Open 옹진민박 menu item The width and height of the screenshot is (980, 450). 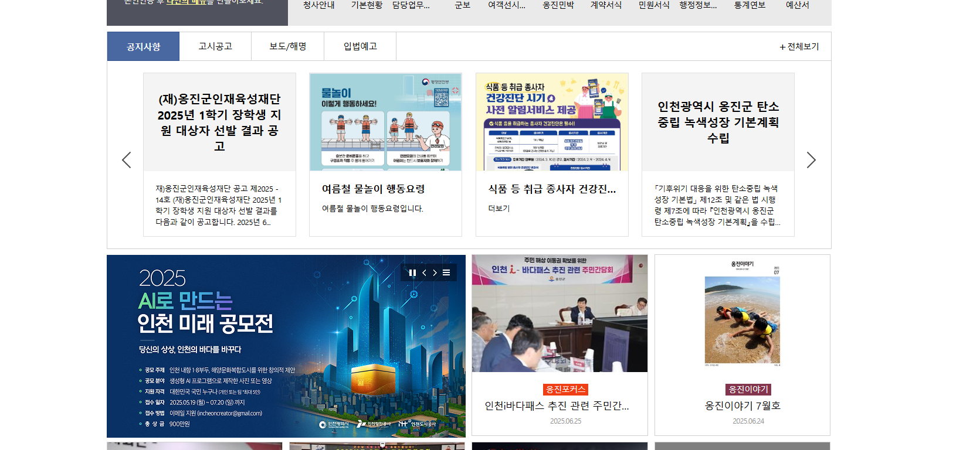pos(558,5)
